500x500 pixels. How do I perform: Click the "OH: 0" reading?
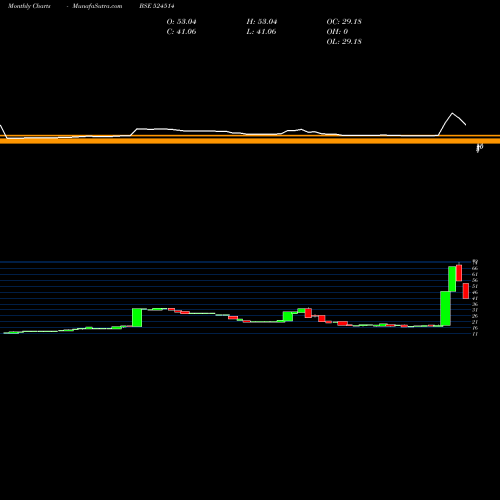pos(337,32)
